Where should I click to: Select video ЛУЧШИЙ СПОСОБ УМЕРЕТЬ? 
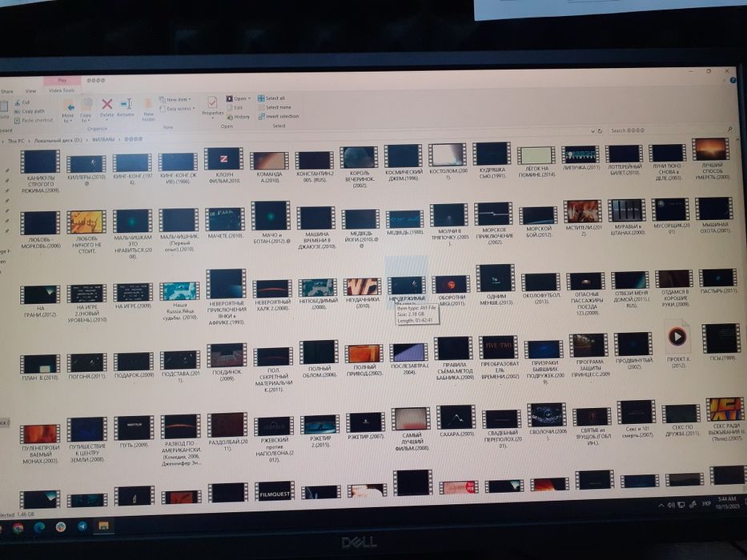(x=711, y=159)
